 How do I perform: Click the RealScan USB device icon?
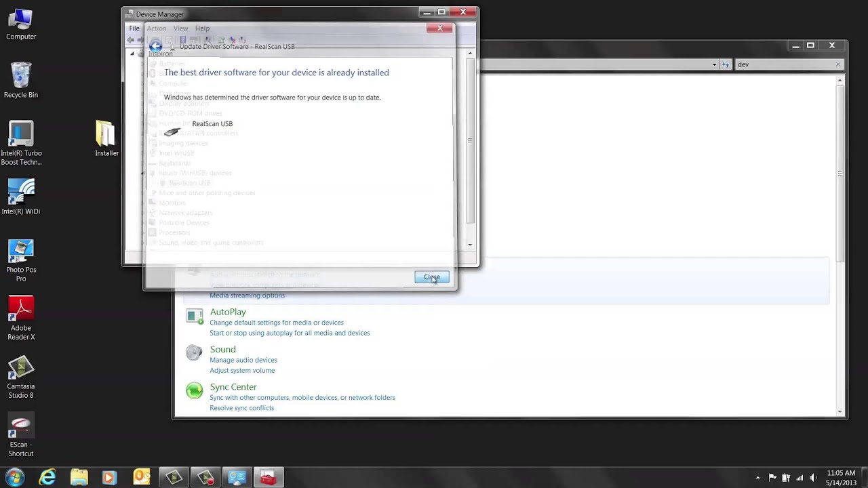pyautogui.click(x=172, y=131)
